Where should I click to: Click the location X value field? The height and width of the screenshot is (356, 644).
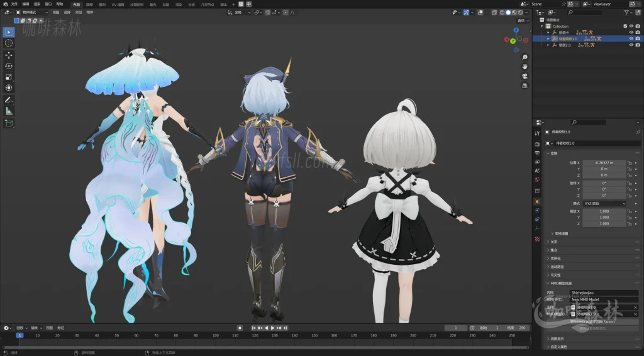604,163
